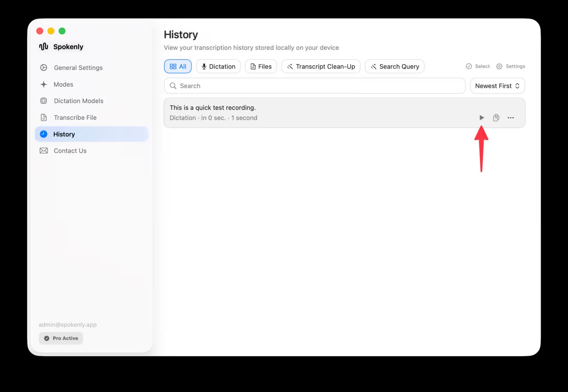
Task: Select History in the sidebar
Action: (x=91, y=134)
